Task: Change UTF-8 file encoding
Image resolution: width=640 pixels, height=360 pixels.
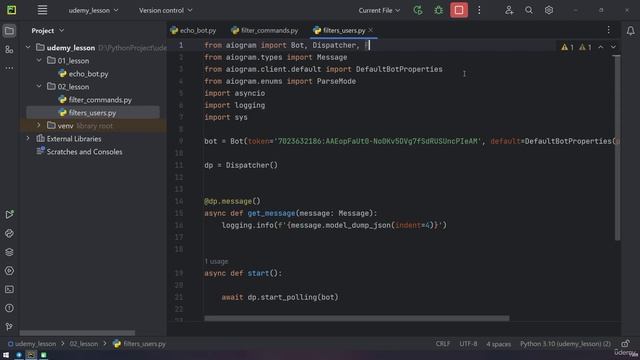Action: tap(468, 344)
